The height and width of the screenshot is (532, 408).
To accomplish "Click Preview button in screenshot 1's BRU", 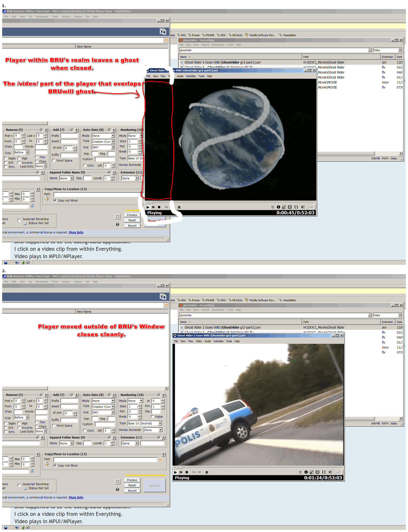I will [132, 215].
